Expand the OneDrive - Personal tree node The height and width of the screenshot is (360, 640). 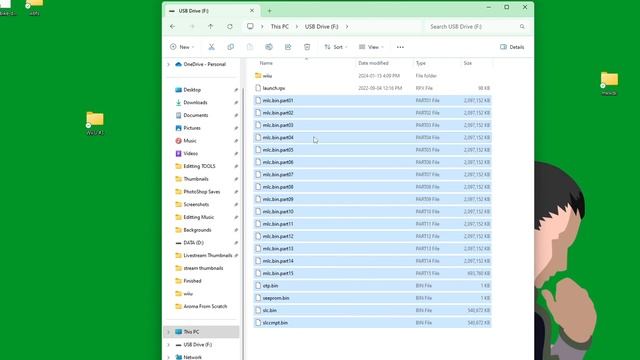click(x=169, y=64)
